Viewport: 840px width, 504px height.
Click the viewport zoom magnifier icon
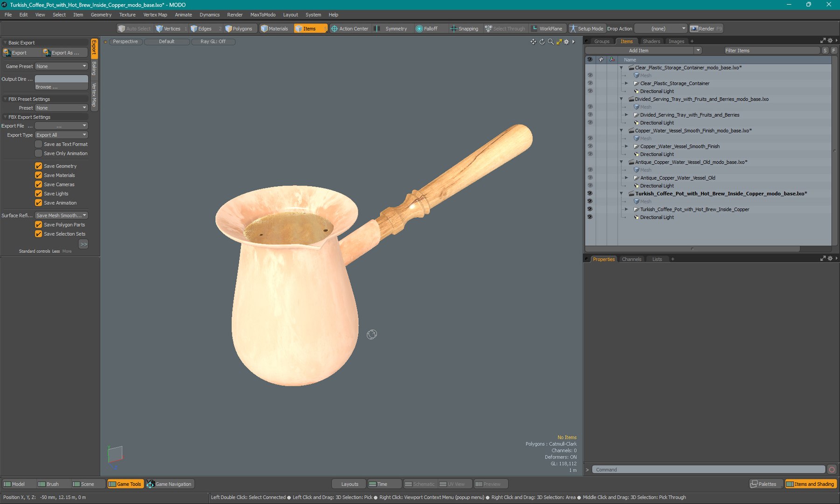coord(551,42)
